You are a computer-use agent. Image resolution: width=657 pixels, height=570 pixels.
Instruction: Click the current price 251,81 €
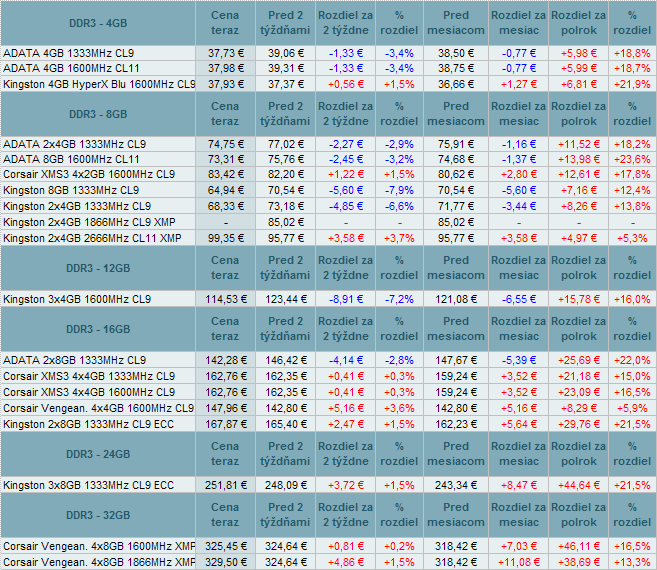pyautogui.click(x=226, y=485)
